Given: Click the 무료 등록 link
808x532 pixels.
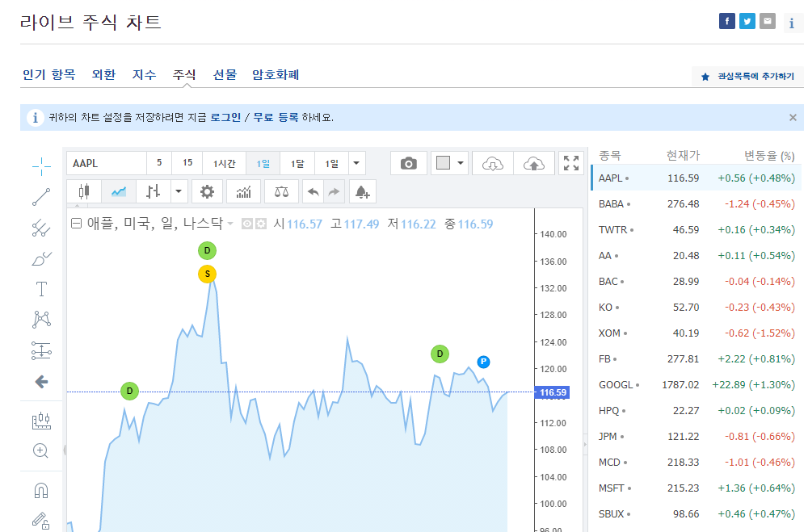Looking at the screenshot, I should 276,117.
